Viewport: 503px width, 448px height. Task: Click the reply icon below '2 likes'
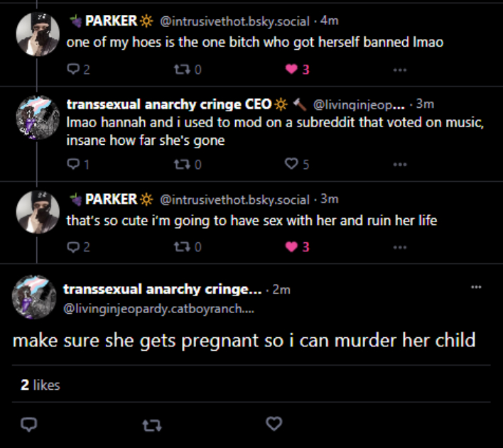click(29, 424)
